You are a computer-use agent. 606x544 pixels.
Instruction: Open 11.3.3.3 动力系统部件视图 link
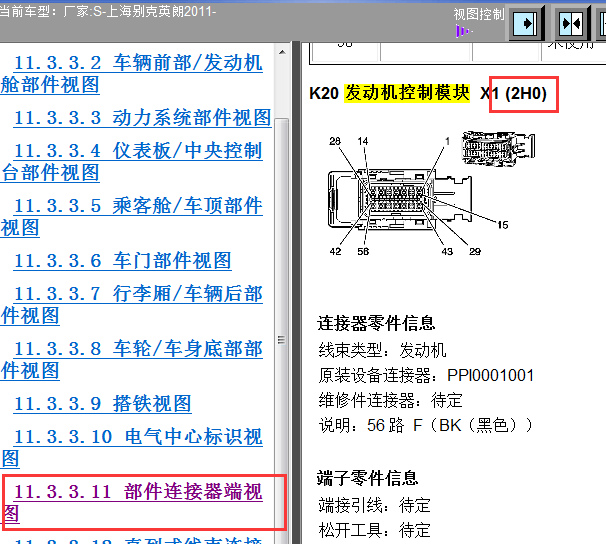click(142, 117)
